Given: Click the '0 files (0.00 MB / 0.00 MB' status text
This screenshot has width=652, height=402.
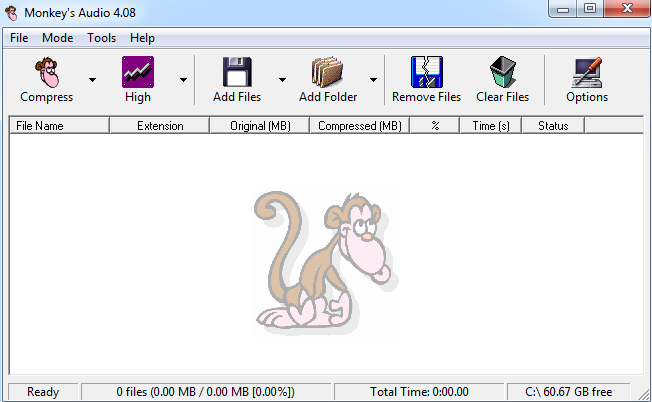Looking at the screenshot, I should coord(205,392).
